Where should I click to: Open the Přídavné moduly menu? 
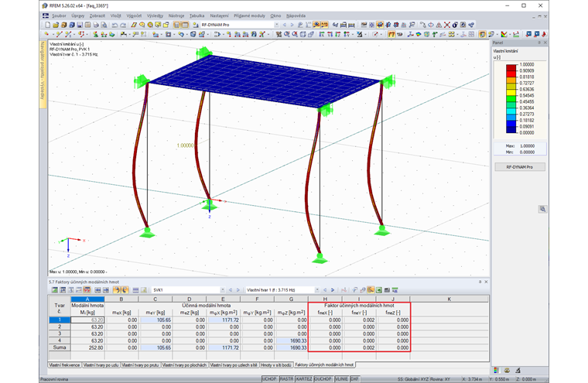tap(249, 15)
